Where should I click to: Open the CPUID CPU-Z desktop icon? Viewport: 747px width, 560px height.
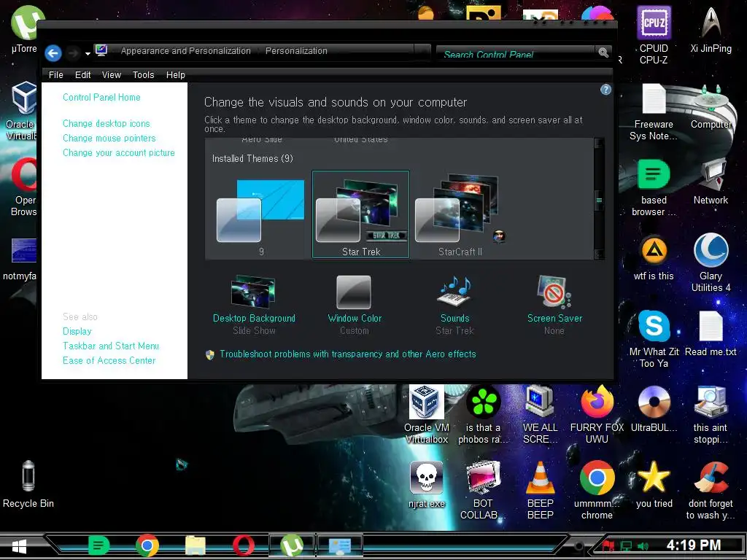(x=654, y=36)
